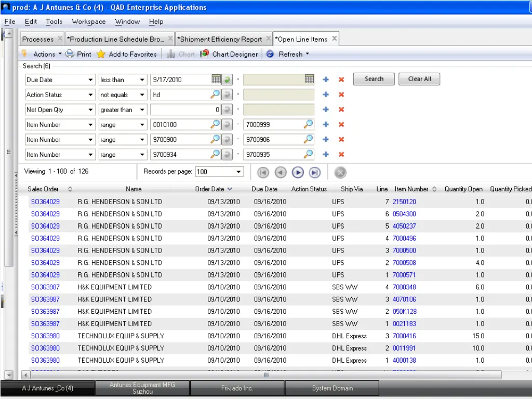Go to the next page of results

pos(298,172)
